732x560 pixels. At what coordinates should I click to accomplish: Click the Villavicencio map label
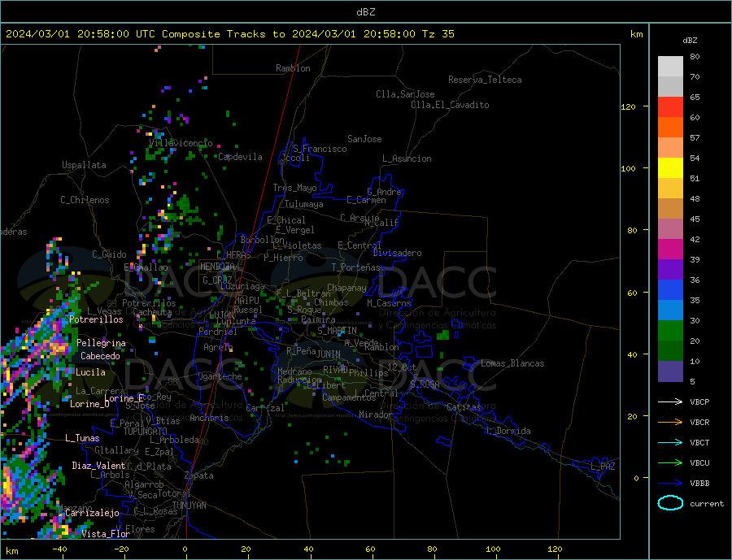coord(181,143)
